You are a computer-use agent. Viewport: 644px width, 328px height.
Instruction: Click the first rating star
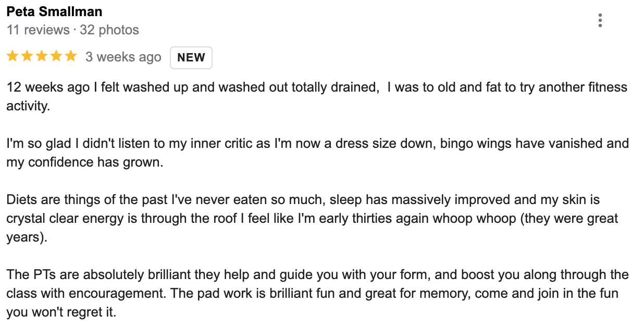click(13, 56)
